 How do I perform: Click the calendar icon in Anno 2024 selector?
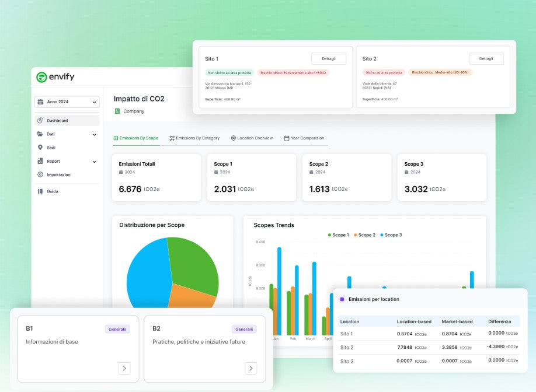coord(40,102)
